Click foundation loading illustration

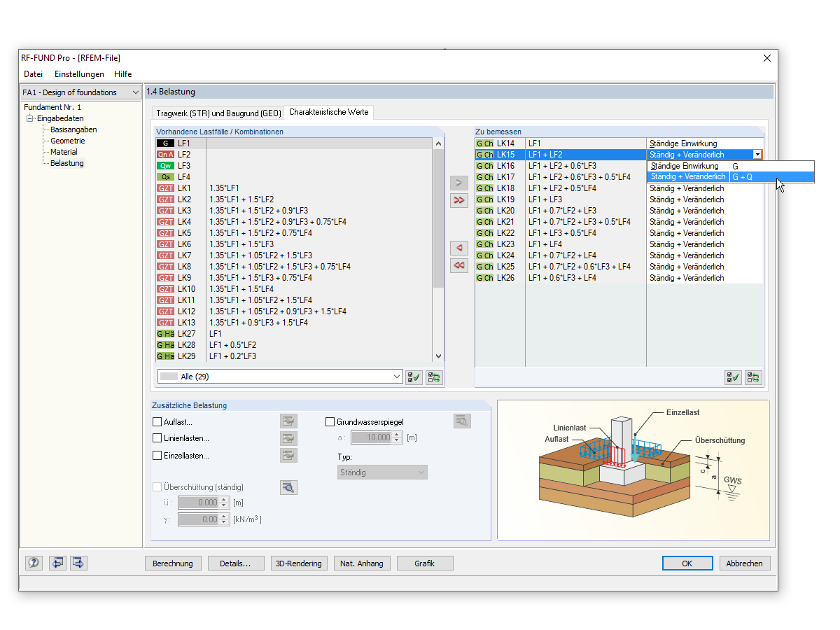633,470
